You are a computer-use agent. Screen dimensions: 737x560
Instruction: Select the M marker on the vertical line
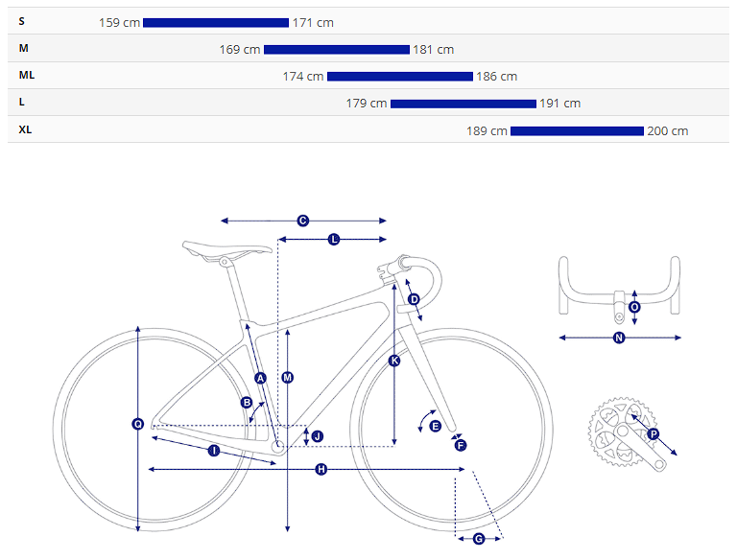pyautogui.click(x=287, y=378)
